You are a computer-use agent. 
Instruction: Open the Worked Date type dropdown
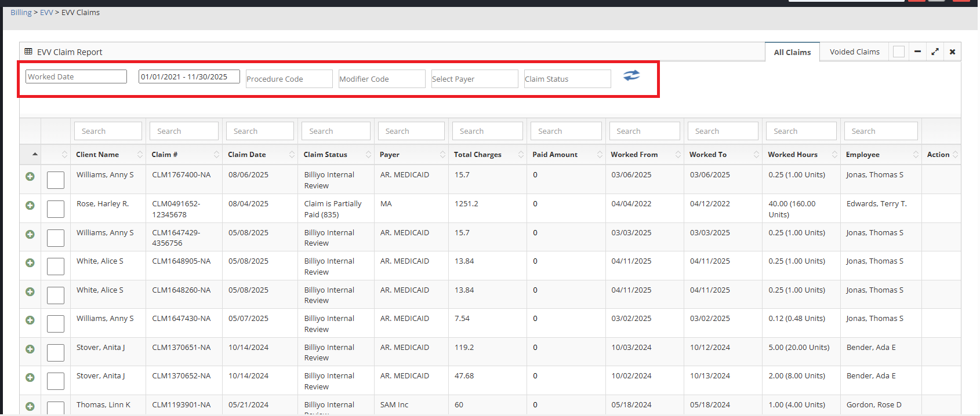(76, 76)
